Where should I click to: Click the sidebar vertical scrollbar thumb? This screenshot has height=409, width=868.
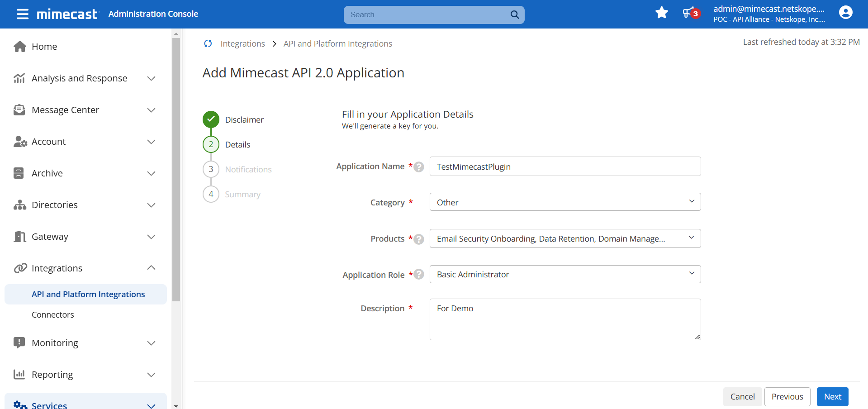point(176,170)
